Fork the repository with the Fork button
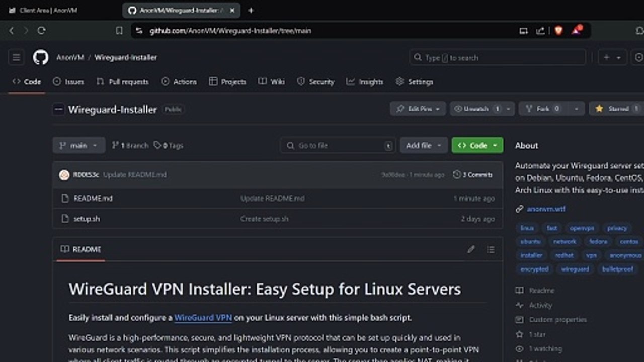Screen dimensions: 644x362 (543, 109)
